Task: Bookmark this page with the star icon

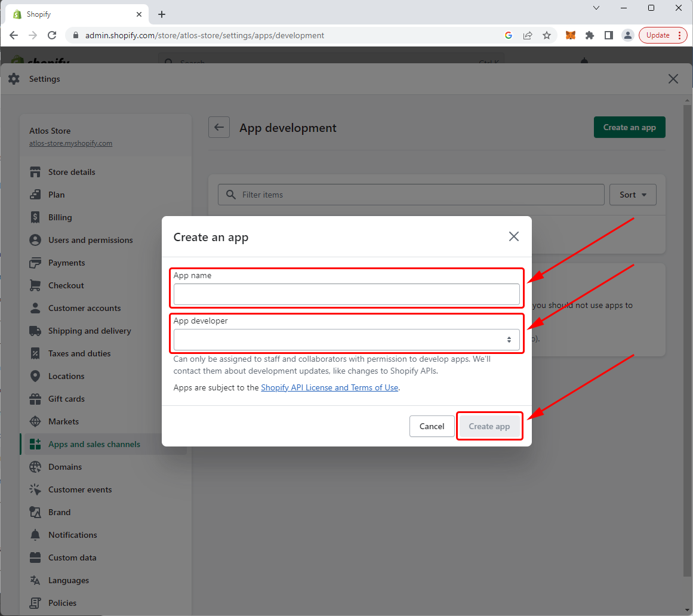Action: (547, 35)
